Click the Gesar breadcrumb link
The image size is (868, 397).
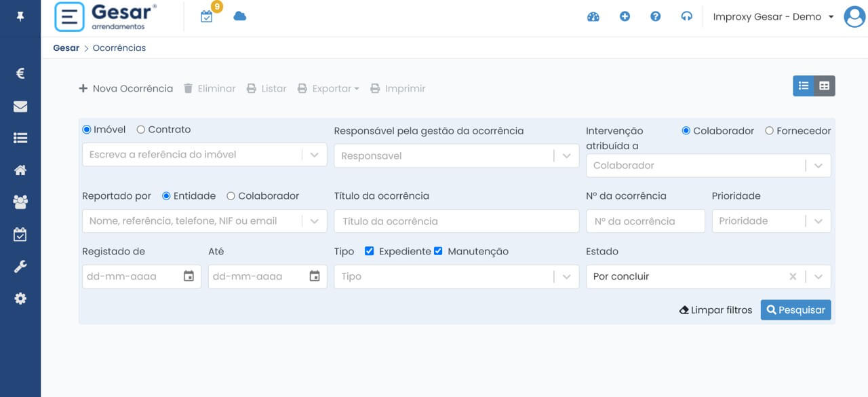point(66,48)
